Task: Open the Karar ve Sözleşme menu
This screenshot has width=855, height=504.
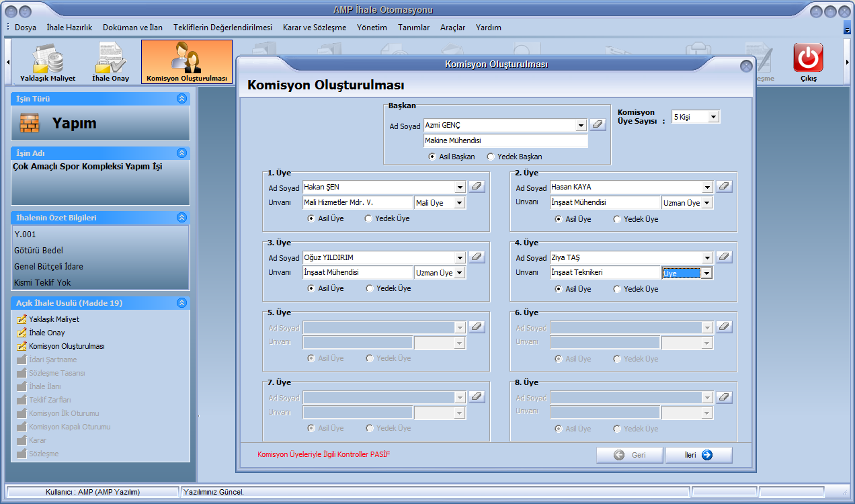Action: click(x=315, y=28)
